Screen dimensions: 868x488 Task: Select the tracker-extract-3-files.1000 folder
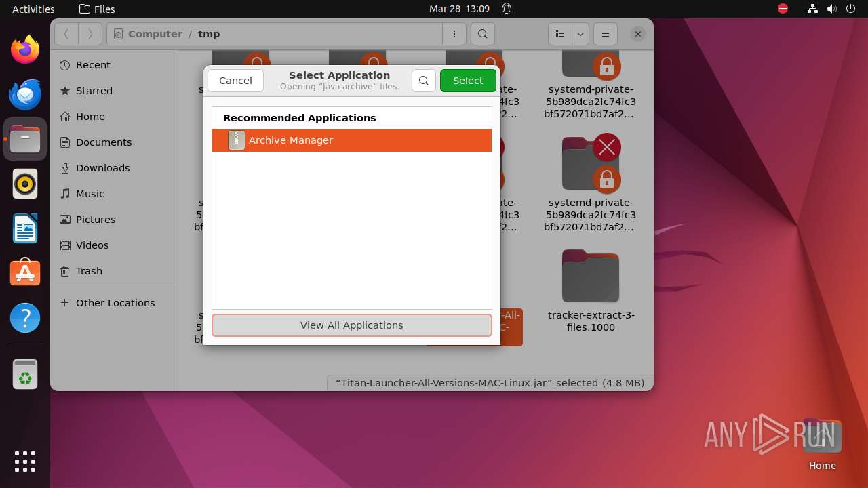(x=591, y=292)
